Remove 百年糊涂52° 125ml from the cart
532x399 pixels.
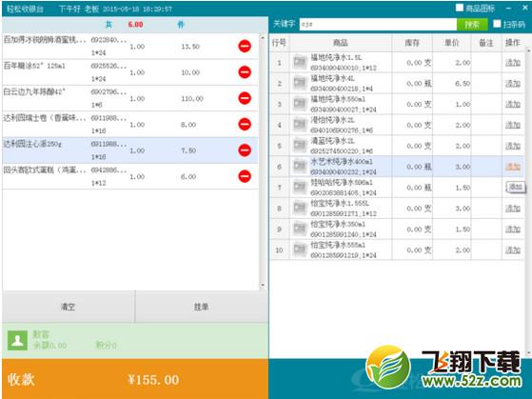pyautogui.click(x=245, y=72)
